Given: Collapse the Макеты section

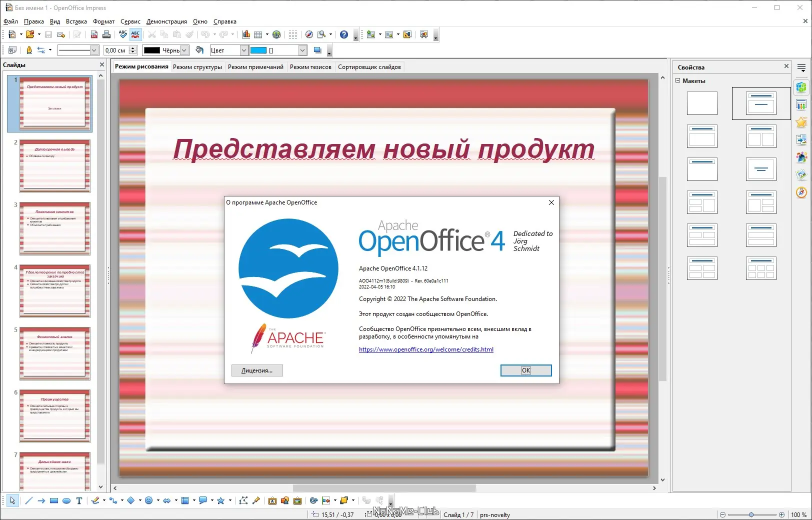Looking at the screenshot, I should (x=678, y=80).
